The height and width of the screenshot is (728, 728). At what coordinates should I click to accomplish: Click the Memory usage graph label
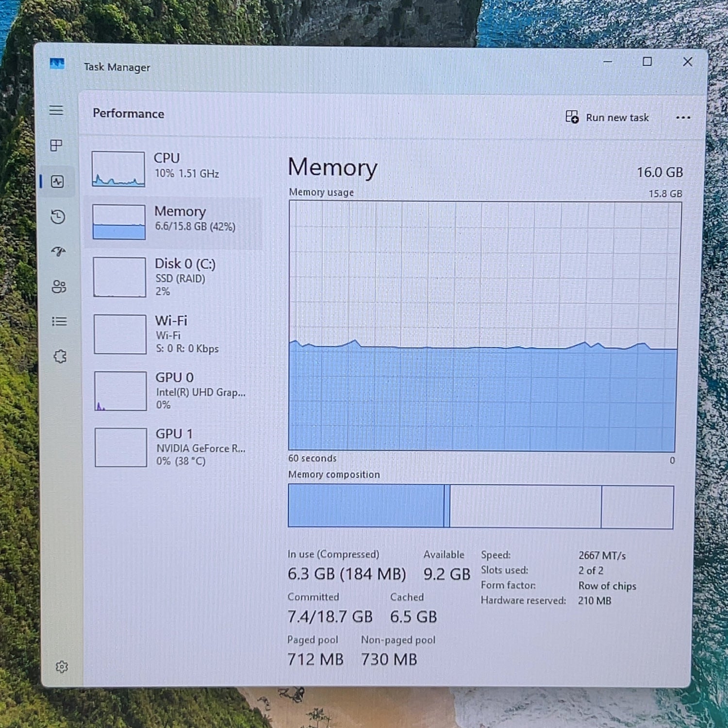tap(321, 192)
